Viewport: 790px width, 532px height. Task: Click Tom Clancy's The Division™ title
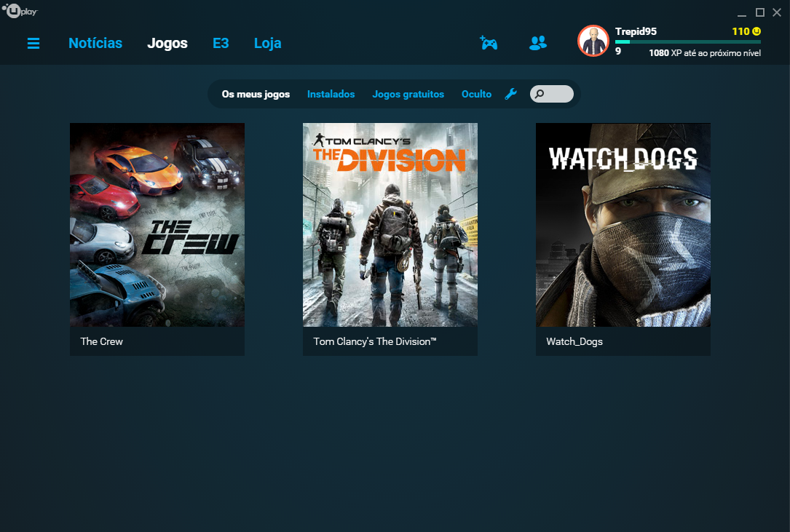[x=375, y=341]
